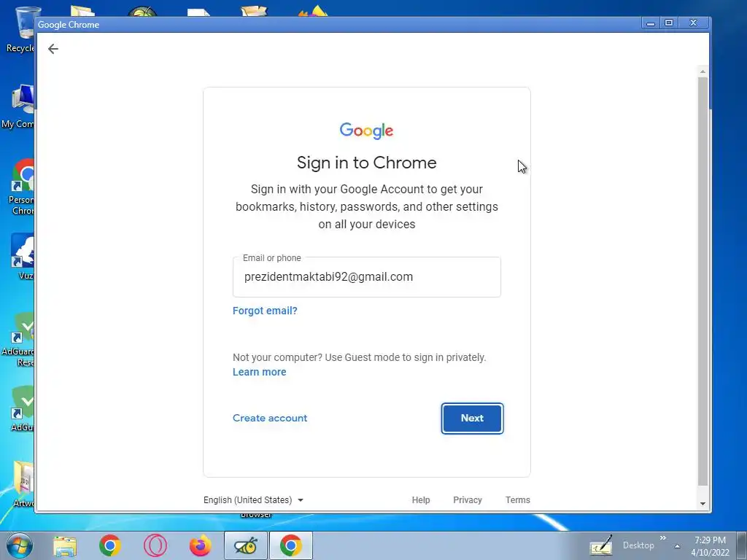The image size is (747, 560).
Task: Launch pinned Google Chrome on the taskbar
Action: (110, 545)
